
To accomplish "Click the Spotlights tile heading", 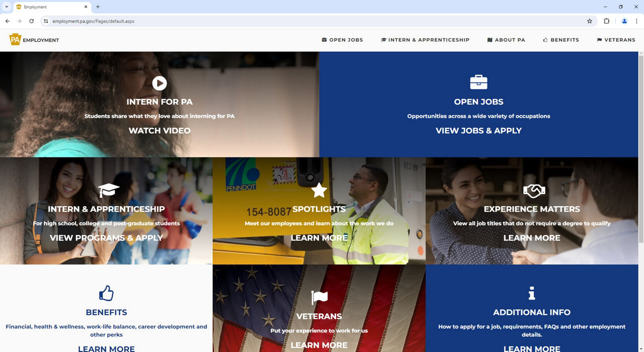I will pyautogui.click(x=319, y=209).
